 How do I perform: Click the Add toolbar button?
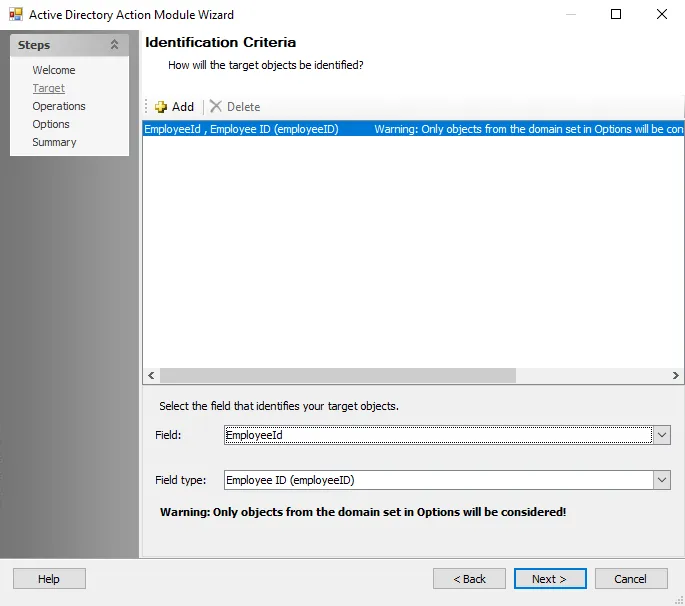click(x=174, y=107)
